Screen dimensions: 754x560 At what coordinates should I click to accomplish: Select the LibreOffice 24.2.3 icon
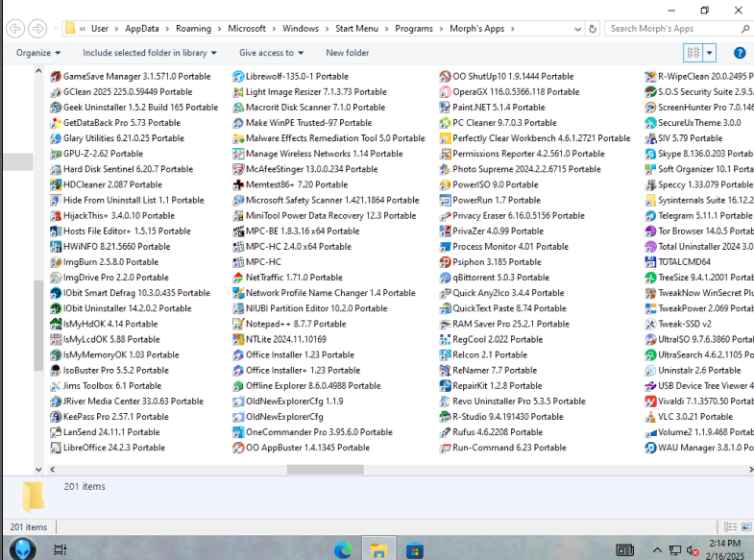[56, 448]
